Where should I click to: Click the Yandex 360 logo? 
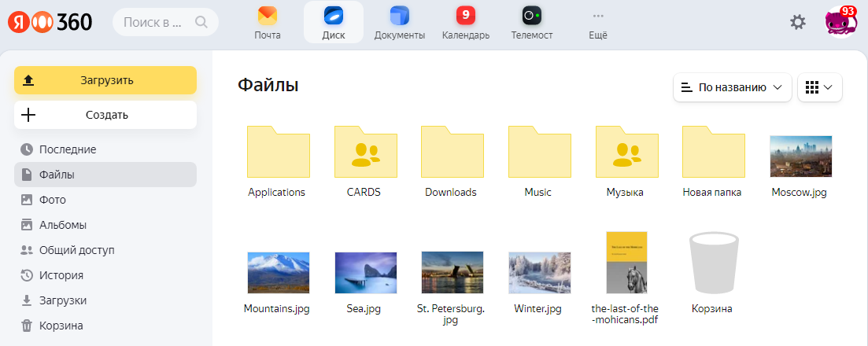pyautogui.click(x=50, y=22)
